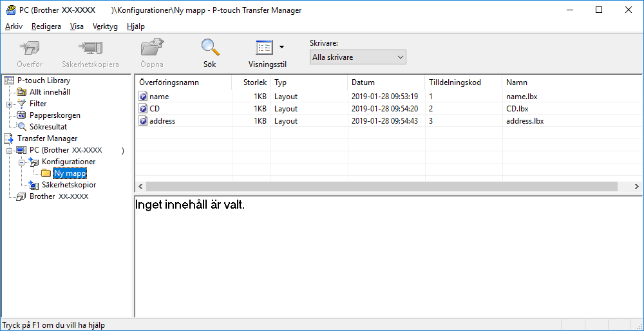Expand the Filter tree node
Screen dimensions: 644x331
(x=9, y=104)
